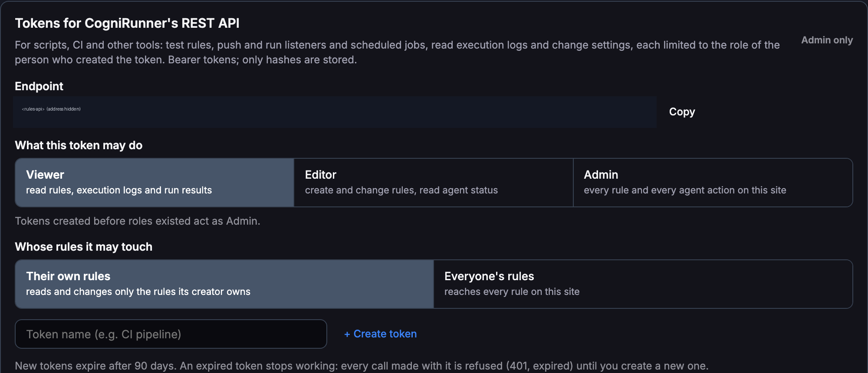This screenshot has height=373, width=868.
Task: Click the For scripts, CI and other tools description
Action: coord(397,52)
